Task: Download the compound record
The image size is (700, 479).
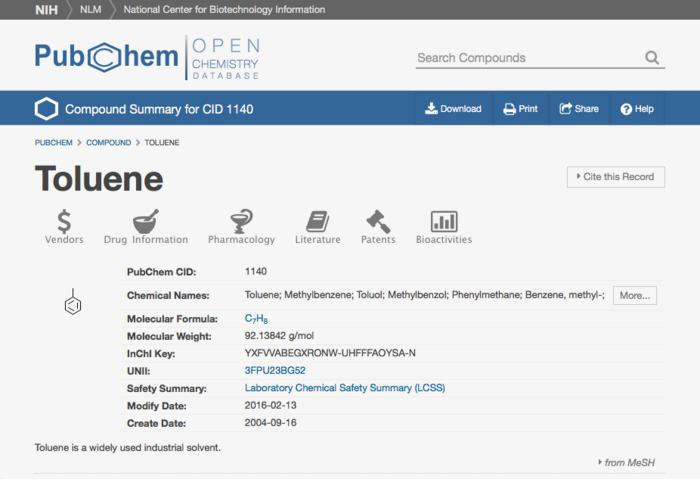Action: [x=453, y=109]
